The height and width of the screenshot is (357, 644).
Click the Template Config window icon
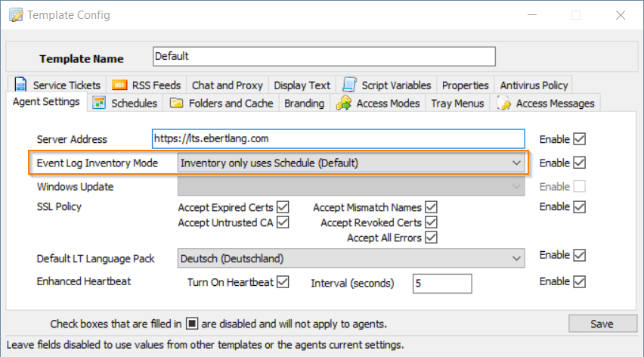point(14,14)
